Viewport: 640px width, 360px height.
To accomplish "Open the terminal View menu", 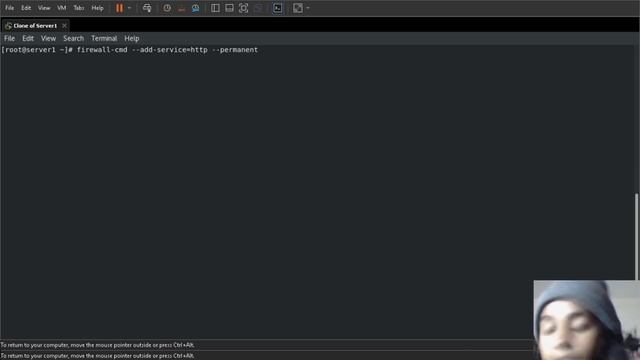I will (x=48, y=38).
